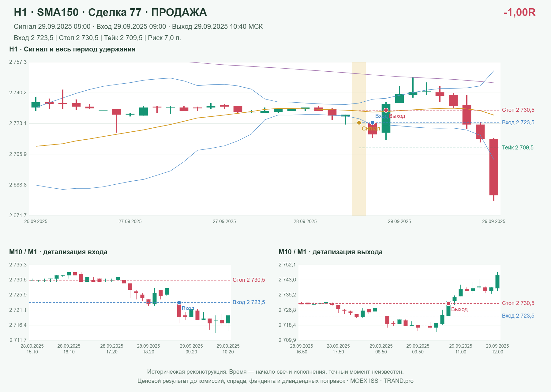Click 'Вход 2 723,5' label in entry detail chart
The height and width of the screenshot is (392, 551).
249,302
